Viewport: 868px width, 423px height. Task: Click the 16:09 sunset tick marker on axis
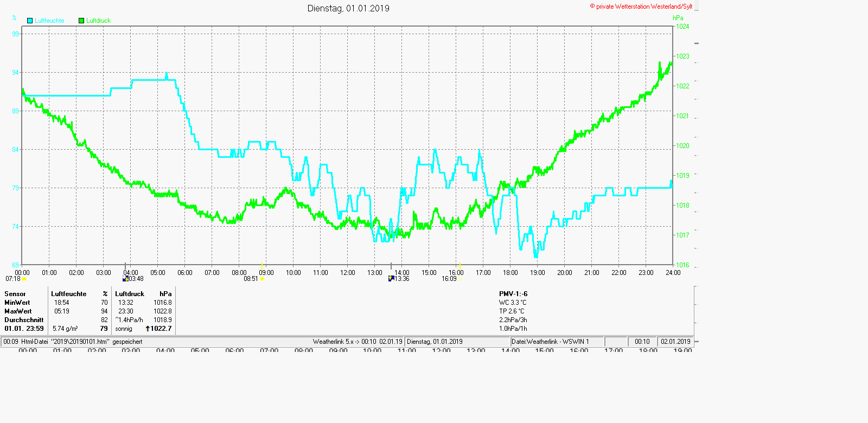tap(460, 266)
